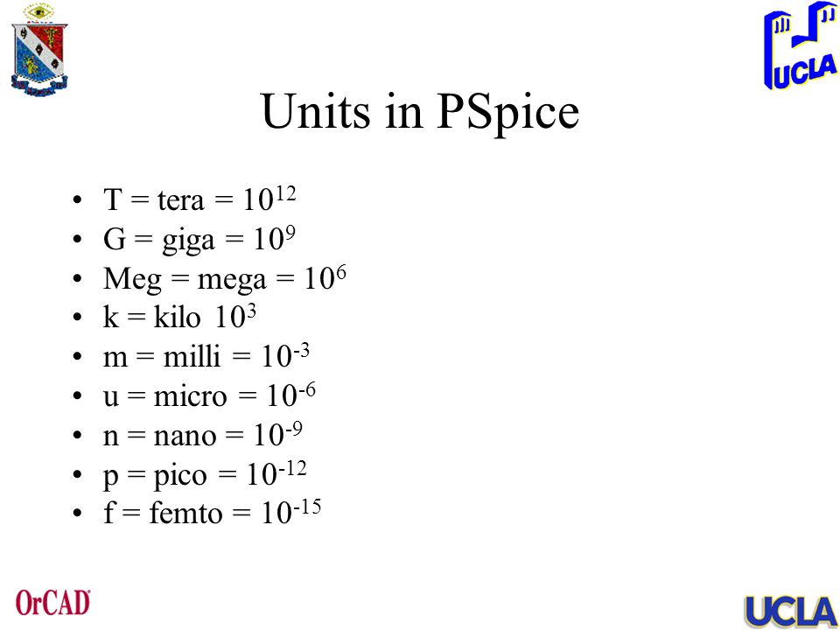Select the 'u = micro' bullet line

tap(209, 395)
